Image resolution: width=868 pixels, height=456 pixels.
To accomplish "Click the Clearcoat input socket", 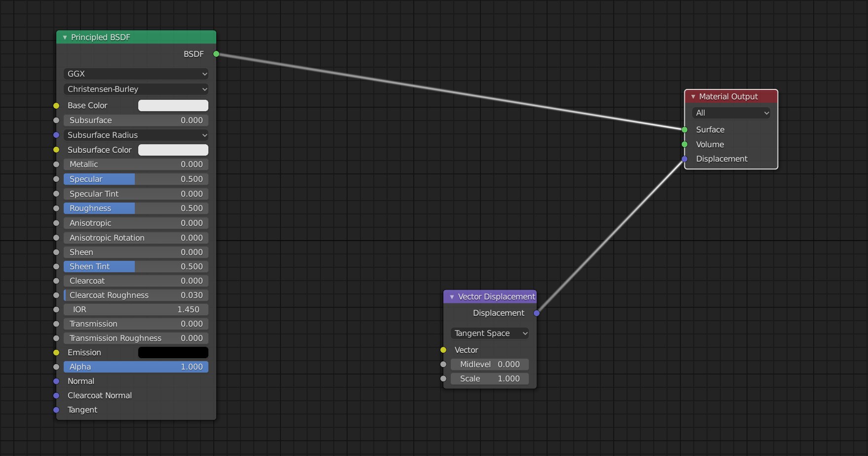I will [x=56, y=281].
